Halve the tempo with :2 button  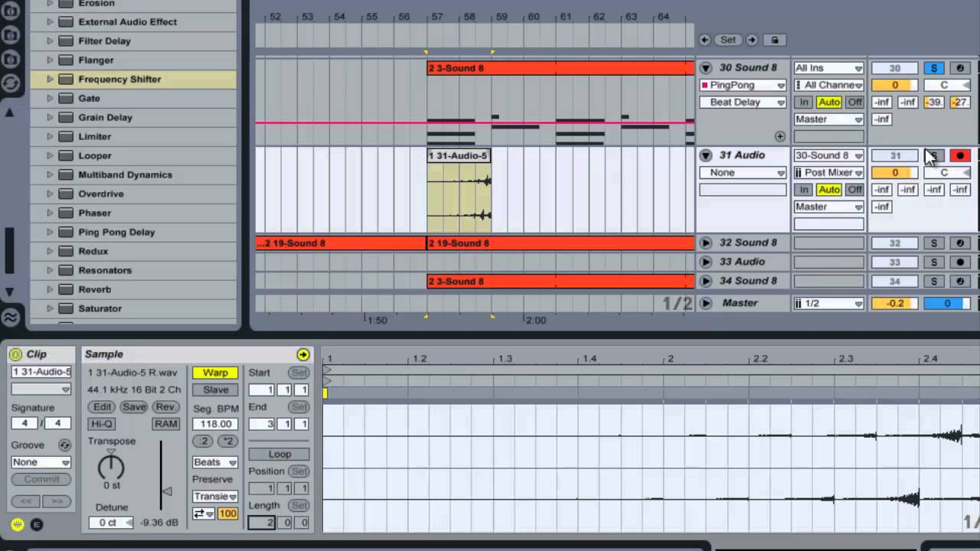coord(203,441)
